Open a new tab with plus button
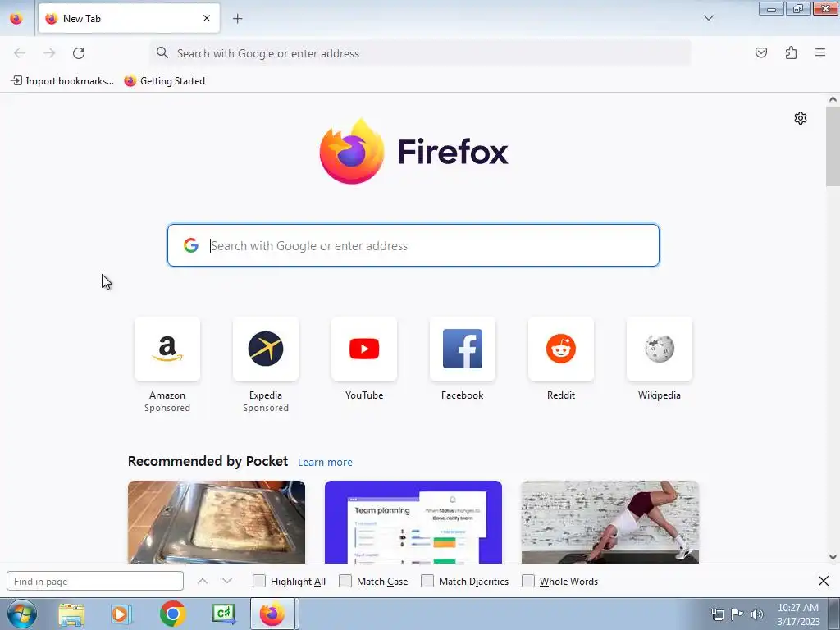The image size is (840, 630). [237, 19]
